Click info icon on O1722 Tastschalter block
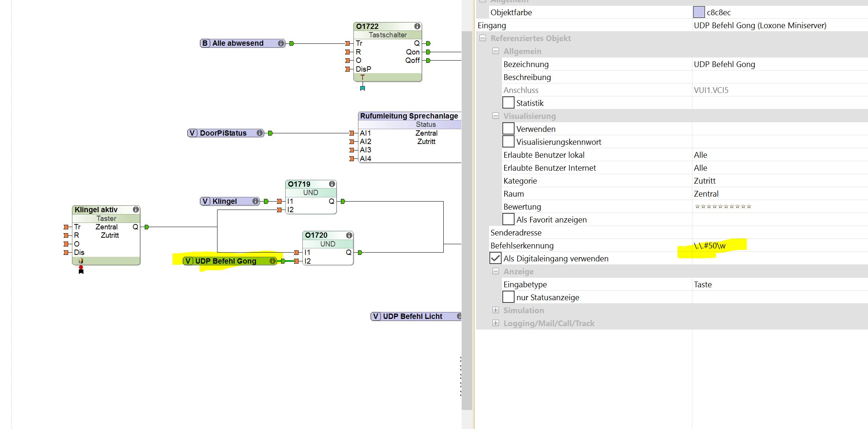 (x=417, y=26)
